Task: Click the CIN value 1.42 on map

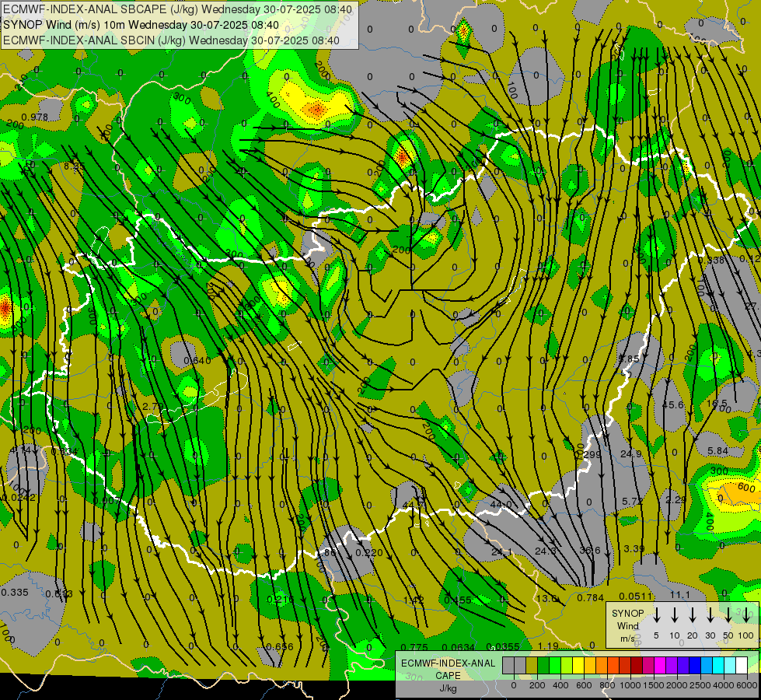Action: point(414,600)
